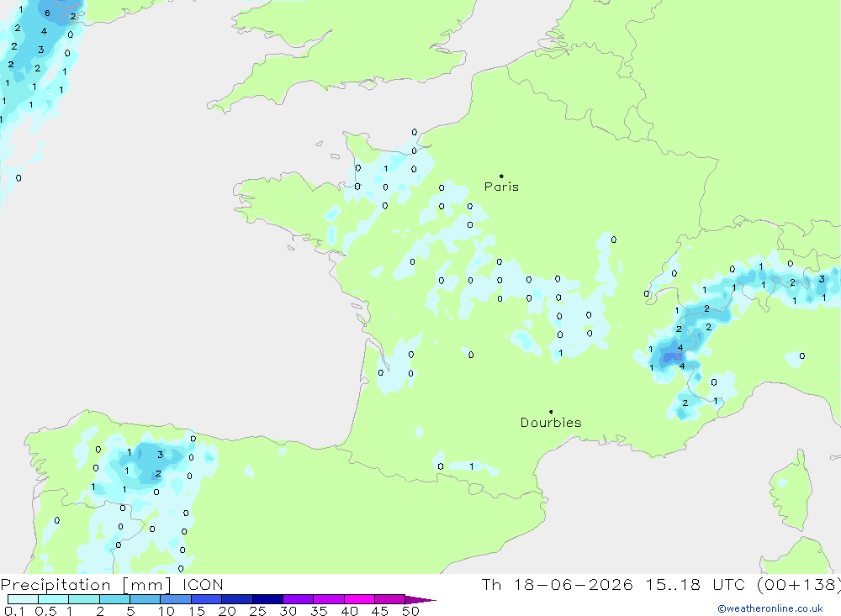This screenshot has height=616, width=841.
Task: Pick the 20–25 mm legend color swatch
Action: (x=237, y=599)
